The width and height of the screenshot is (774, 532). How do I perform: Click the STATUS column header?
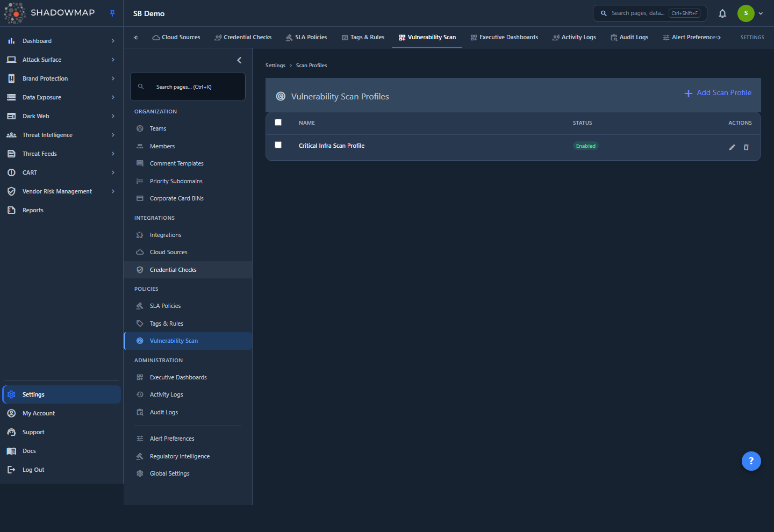click(582, 123)
